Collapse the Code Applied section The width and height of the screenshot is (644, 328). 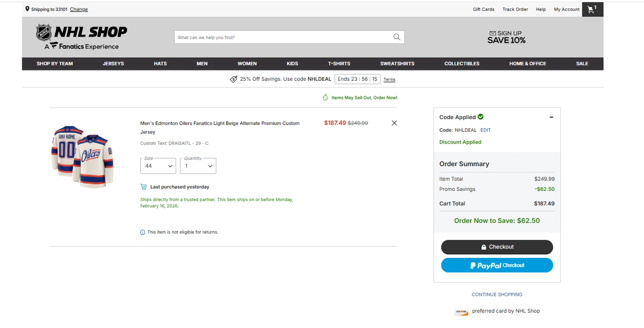[552, 117]
